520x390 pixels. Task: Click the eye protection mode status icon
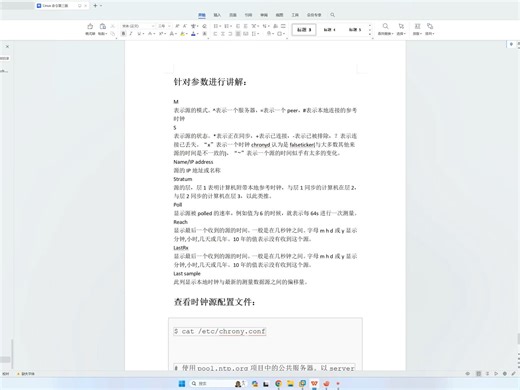[467, 374]
